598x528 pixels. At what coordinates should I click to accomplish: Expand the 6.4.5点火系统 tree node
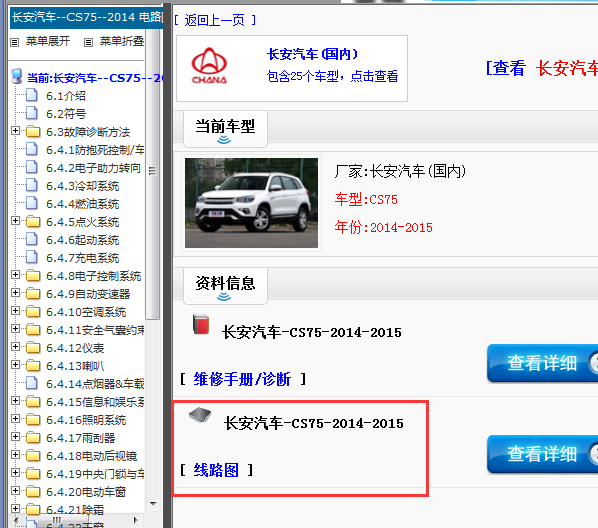(15, 221)
